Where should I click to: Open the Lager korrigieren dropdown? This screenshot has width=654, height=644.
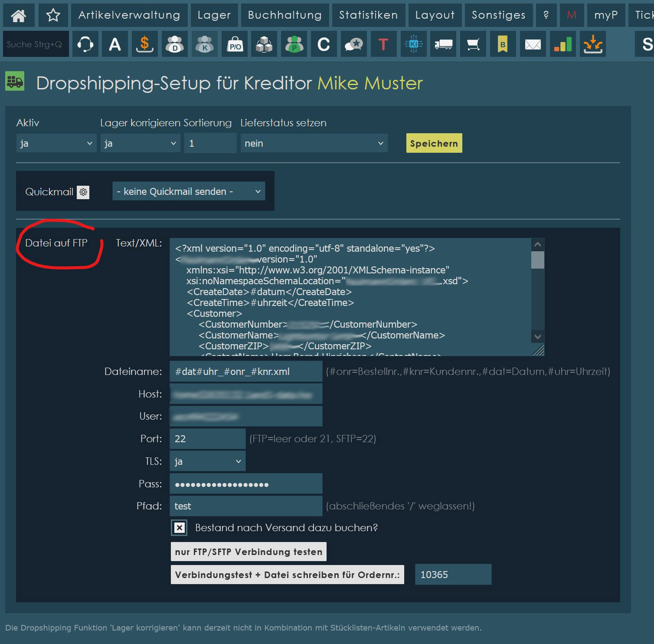coord(140,143)
